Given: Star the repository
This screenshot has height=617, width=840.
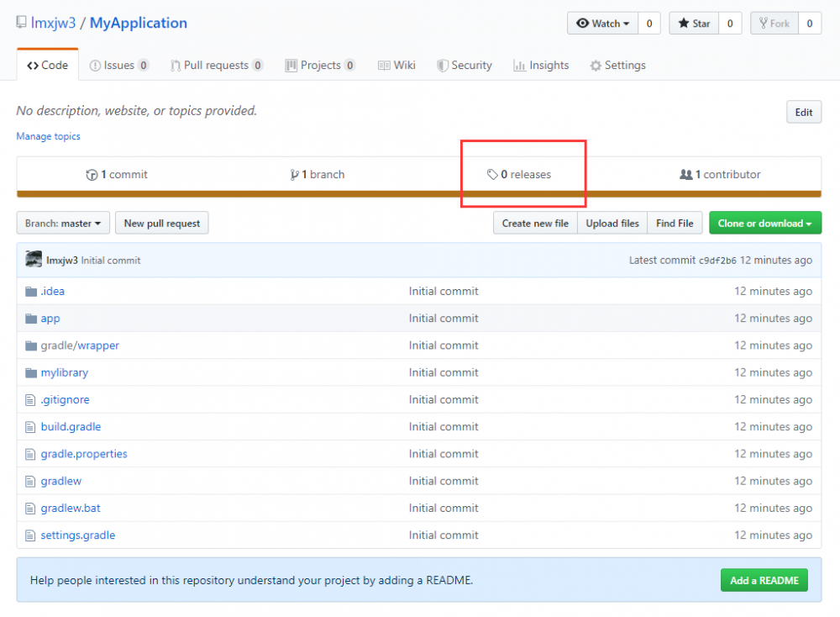Looking at the screenshot, I should pyautogui.click(x=694, y=23).
